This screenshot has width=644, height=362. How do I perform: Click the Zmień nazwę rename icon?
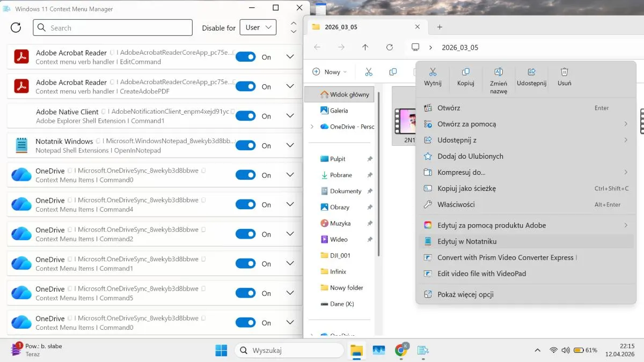click(498, 72)
